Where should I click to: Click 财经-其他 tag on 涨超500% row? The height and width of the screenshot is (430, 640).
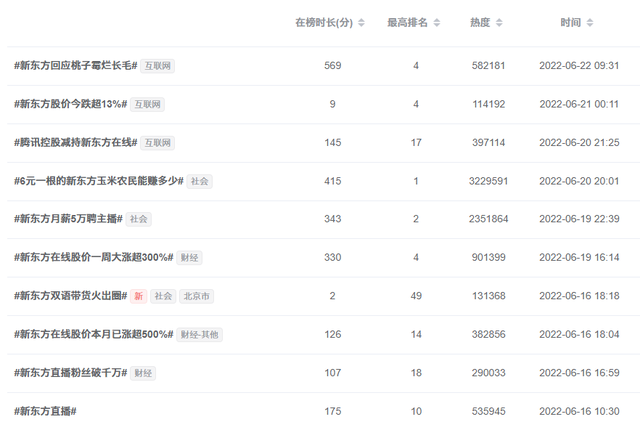coord(200,335)
